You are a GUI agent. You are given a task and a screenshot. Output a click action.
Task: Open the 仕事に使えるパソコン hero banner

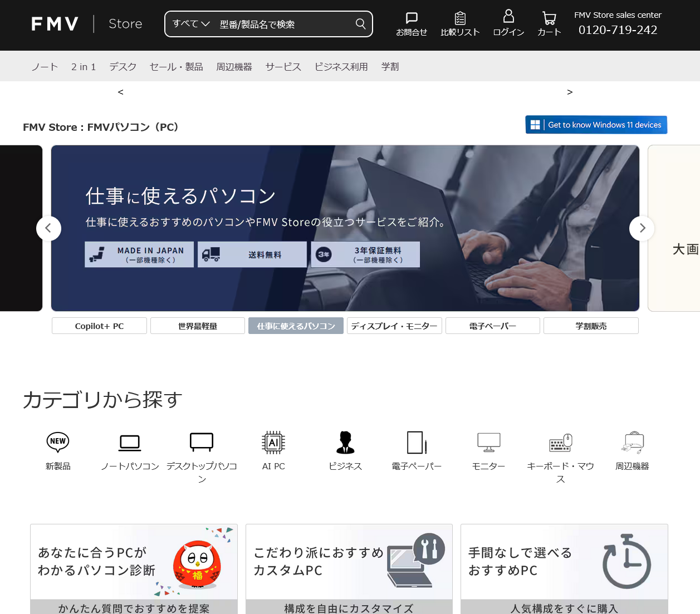[345, 228]
